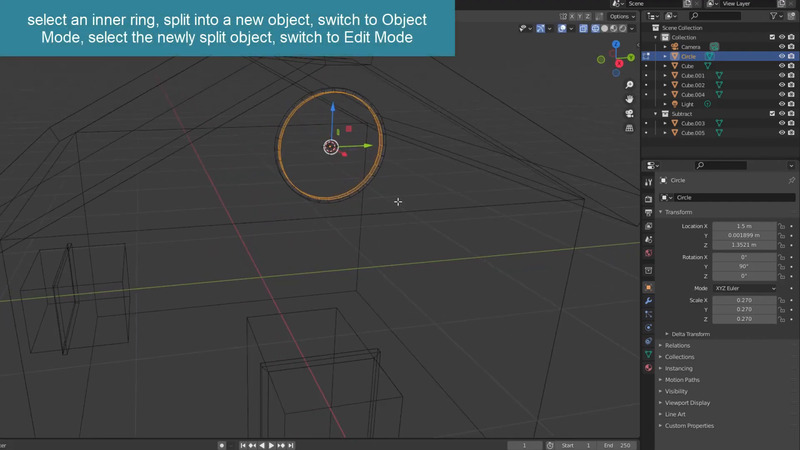Click the zoom magnifier icon in viewport
The image size is (800, 450).
coord(628,84)
